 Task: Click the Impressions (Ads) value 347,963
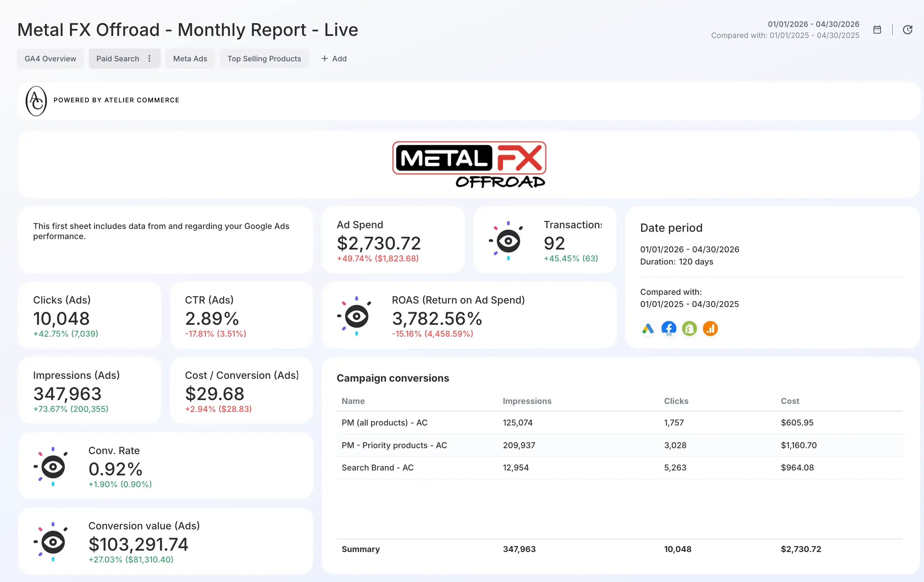tap(67, 393)
